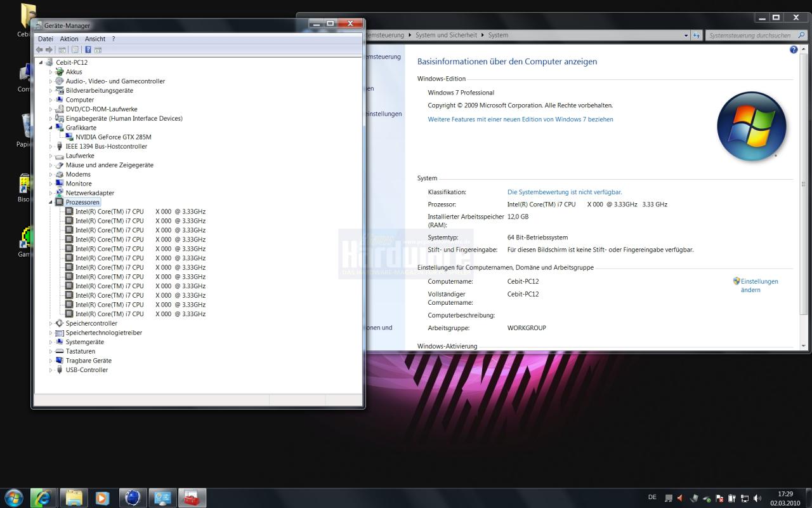The image size is (812, 508).
Task: Collapse the Cebit-PC12 root node
Action: pos(41,62)
